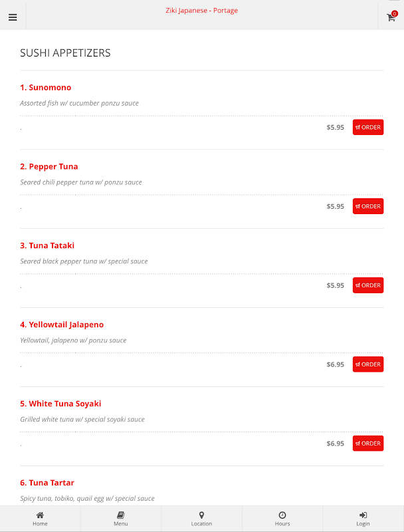The width and height of the screenshot is (404, 532).
Task: Open the shopping cart icon
Action: click(x=391, y=17)
